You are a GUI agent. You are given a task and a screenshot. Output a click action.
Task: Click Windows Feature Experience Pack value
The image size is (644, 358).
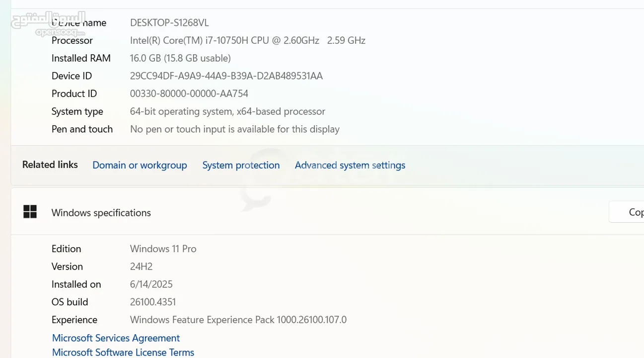point(238,320)
